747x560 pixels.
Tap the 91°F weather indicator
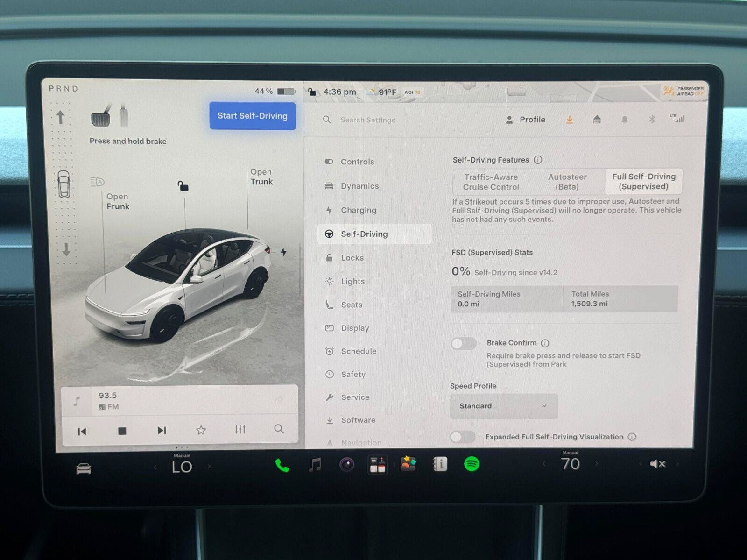(382, 92)
